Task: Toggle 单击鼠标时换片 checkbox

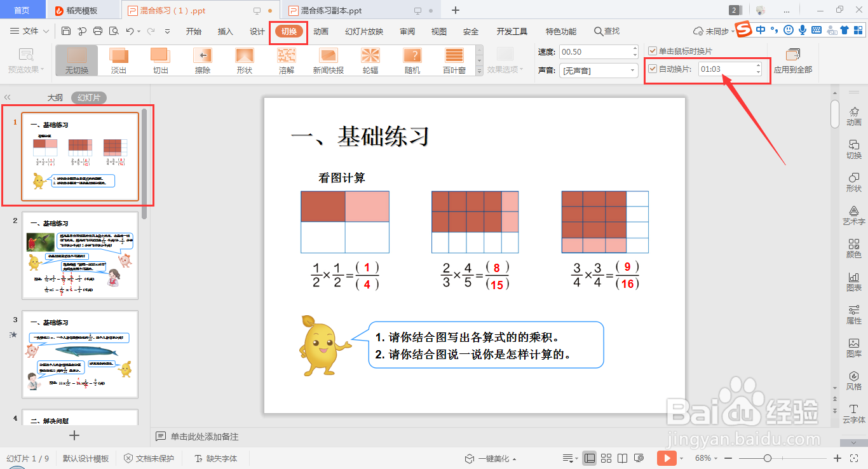Action: (652, 51)
